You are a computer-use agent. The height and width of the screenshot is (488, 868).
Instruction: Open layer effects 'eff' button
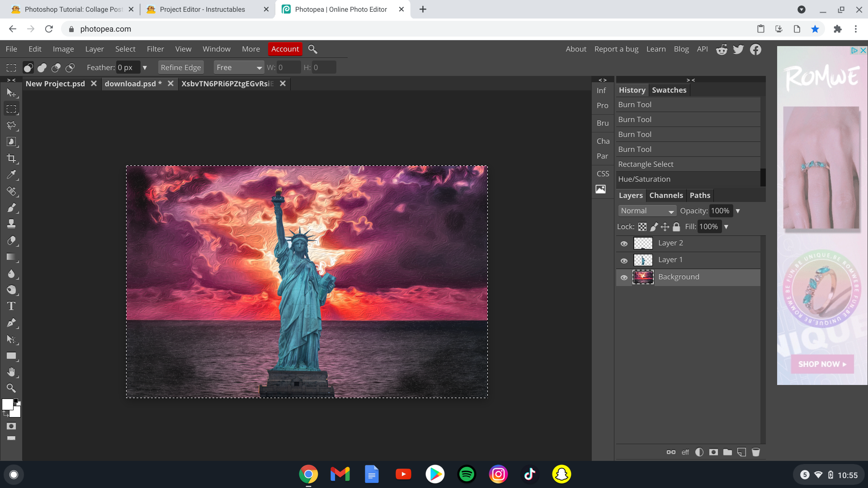click(x=685, y=452)
